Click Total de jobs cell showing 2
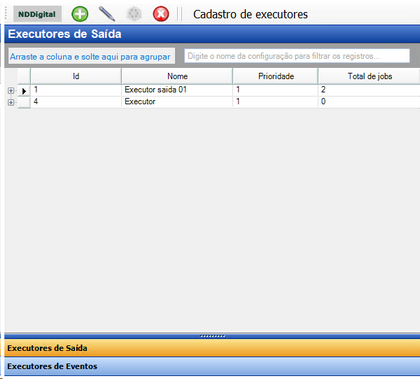This screenshot has height=379, width=420. tap(369, 90)
